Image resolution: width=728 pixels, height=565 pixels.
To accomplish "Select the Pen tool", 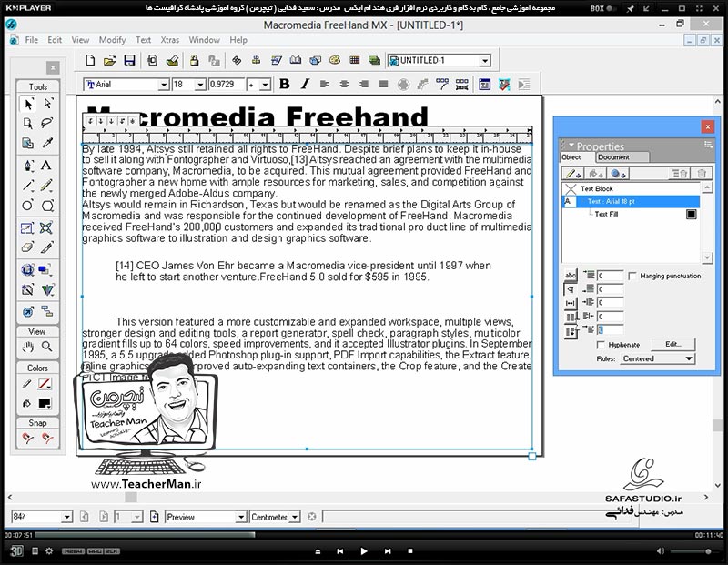I will point(28,166).
